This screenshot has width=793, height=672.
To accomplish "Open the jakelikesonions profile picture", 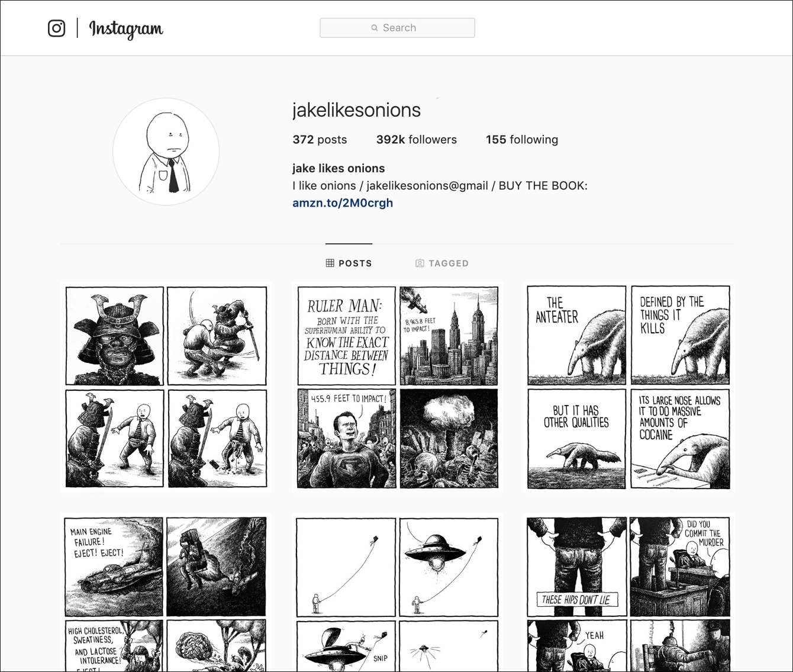I will coord(166,152).
